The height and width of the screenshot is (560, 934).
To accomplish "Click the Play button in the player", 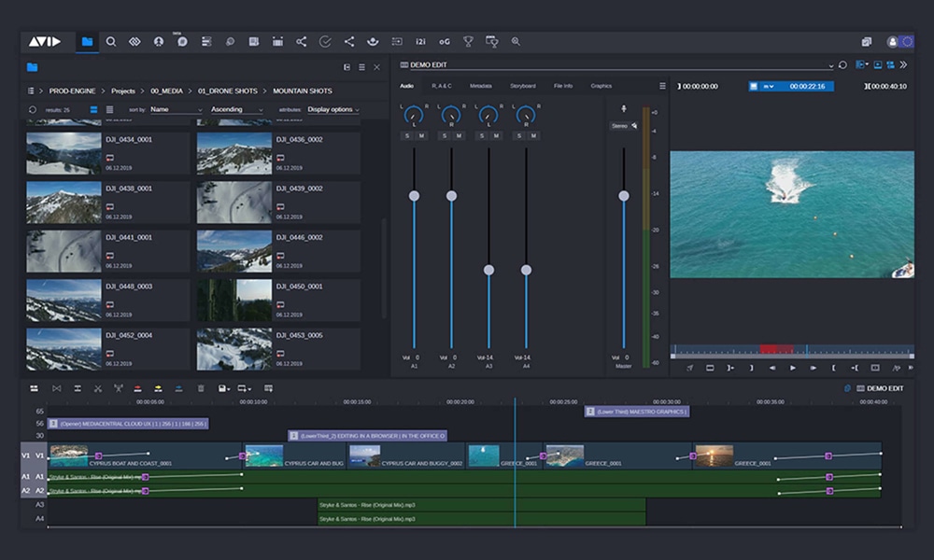I will coord(792,368).
